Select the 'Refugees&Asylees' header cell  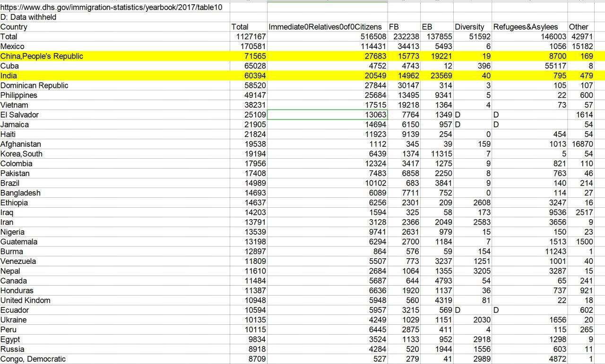529,27
